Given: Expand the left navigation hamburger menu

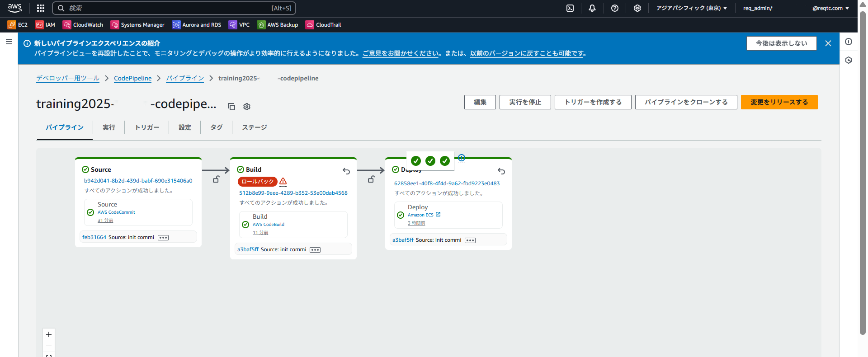Looking at the screenshot, I should pyautogui.click(x=9, y=42).
